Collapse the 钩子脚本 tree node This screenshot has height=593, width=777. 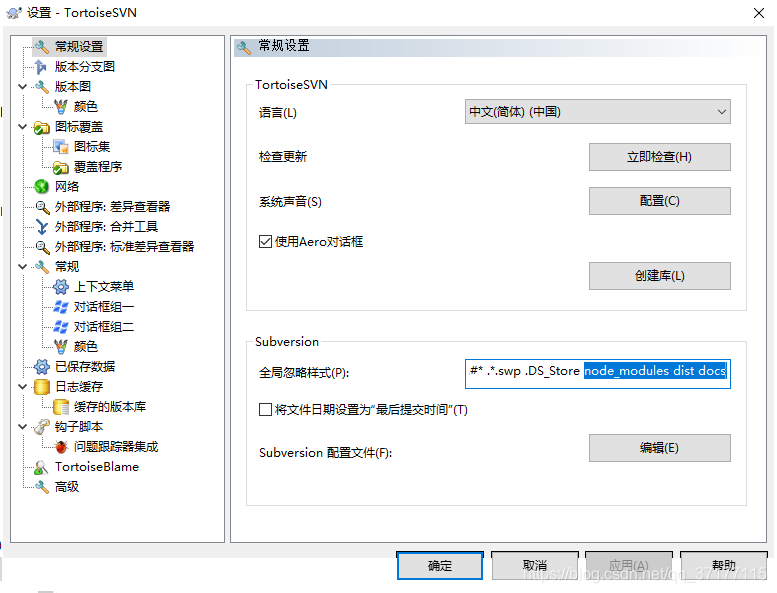[22, 427]
